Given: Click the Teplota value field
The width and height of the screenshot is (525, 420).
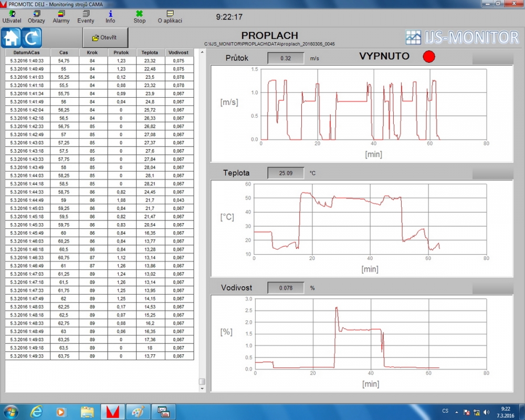Looking at the screenshot, I should pos(286,173).
